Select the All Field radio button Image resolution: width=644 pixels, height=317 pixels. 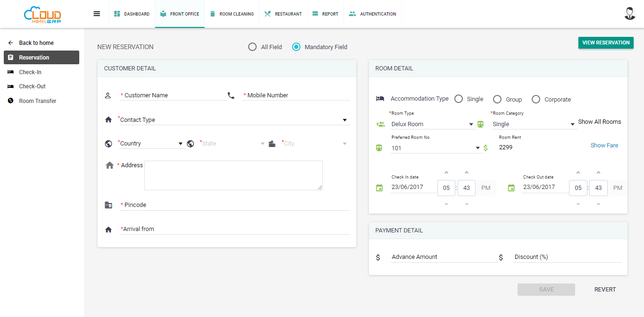click(252, 47)
